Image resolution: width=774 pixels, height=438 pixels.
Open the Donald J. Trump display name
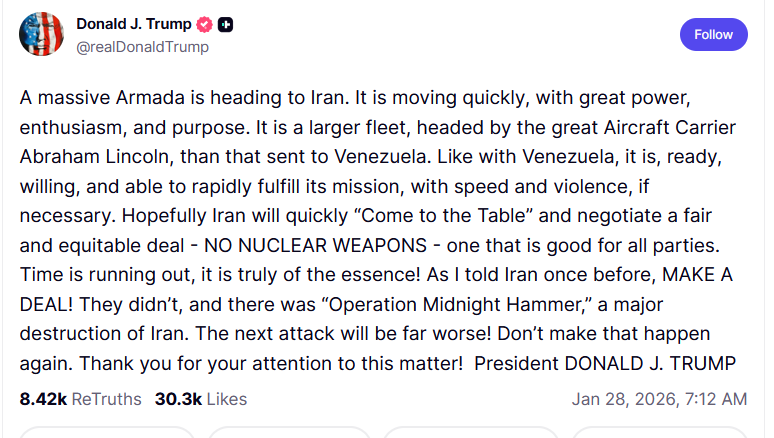pyautogui.click(x=134, y=25)
